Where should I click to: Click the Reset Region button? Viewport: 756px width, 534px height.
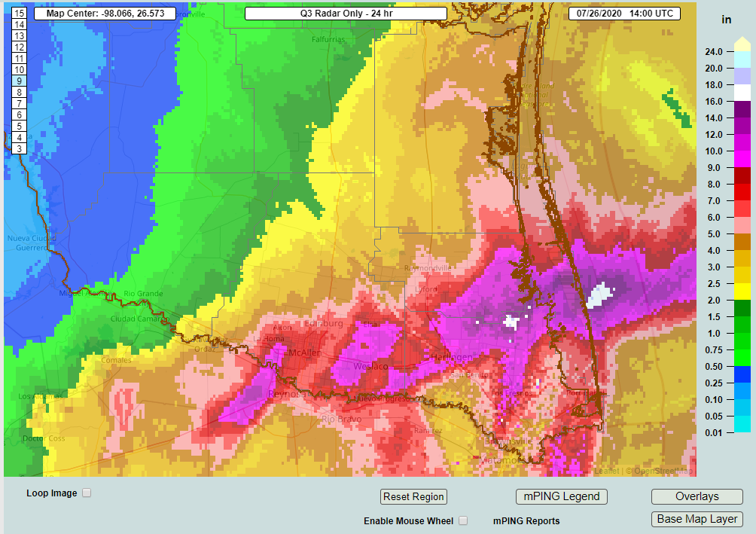click(x=413, y=496)
